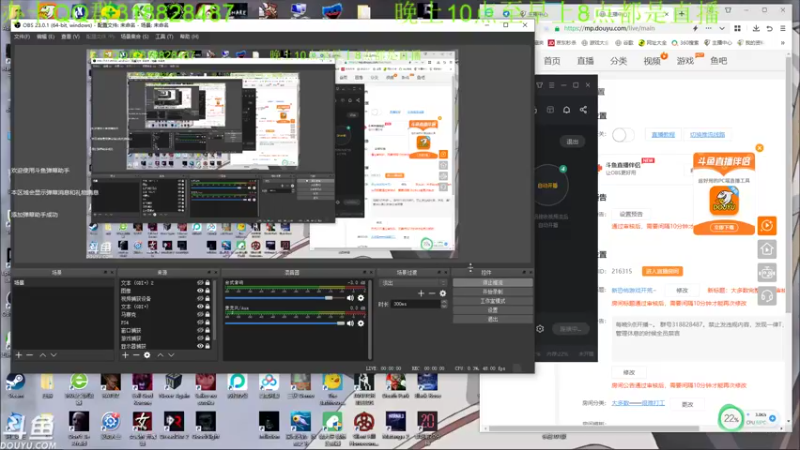
Task: Toggle visibility of PS4 source
Action: (x=200, y=322)
